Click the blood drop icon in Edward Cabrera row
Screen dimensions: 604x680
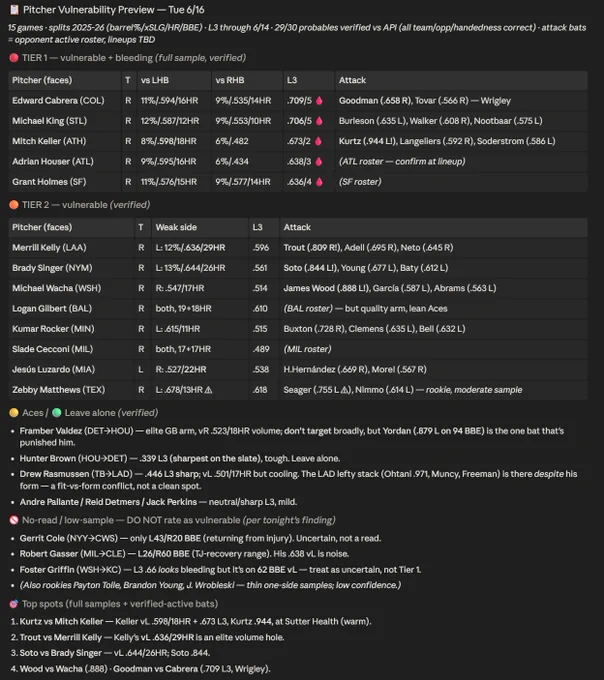(320, 101)
